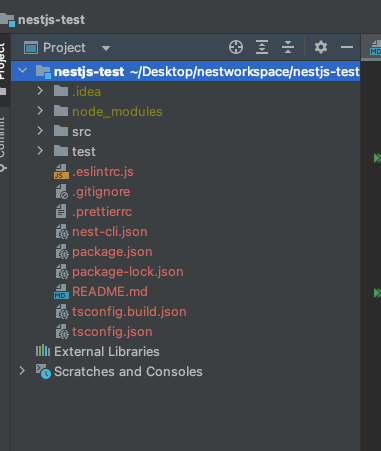
Task: Expand the src folder chevron
Action: tap(40, 131)
